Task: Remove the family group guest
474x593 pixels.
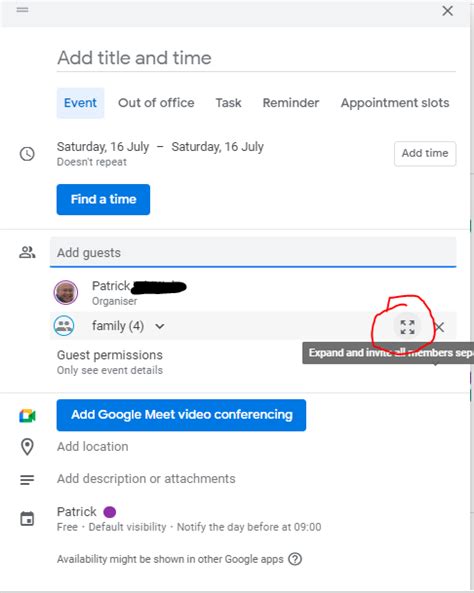Action: pos(440,327)
